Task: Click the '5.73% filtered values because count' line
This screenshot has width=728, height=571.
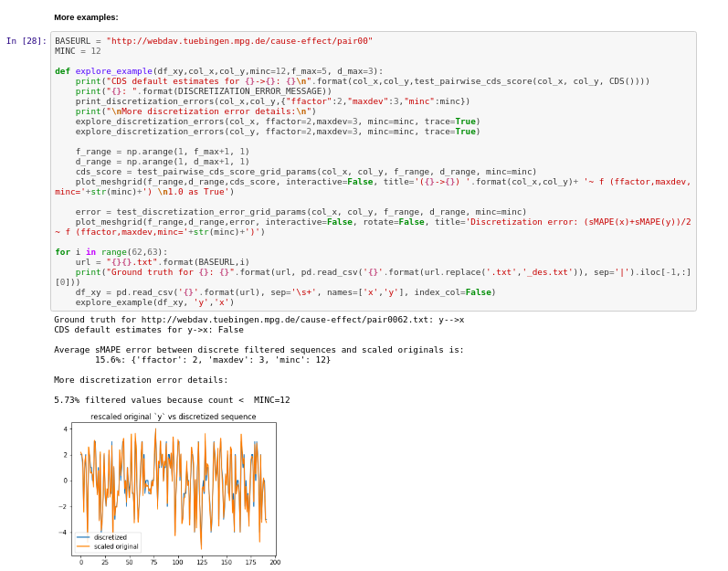Action: pos(172,400)
